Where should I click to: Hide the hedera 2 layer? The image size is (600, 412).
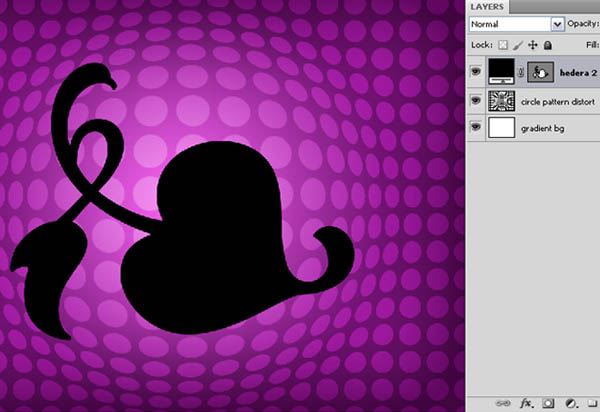coord(474,71)
